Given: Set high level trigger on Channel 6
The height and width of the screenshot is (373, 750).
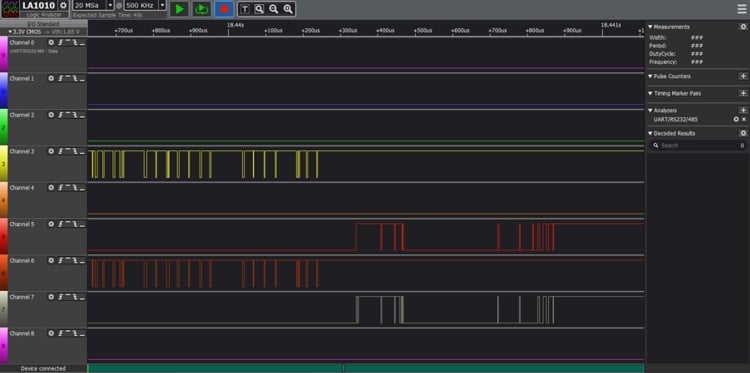Looking at the screenshot, I should click(x=67, y=261).
